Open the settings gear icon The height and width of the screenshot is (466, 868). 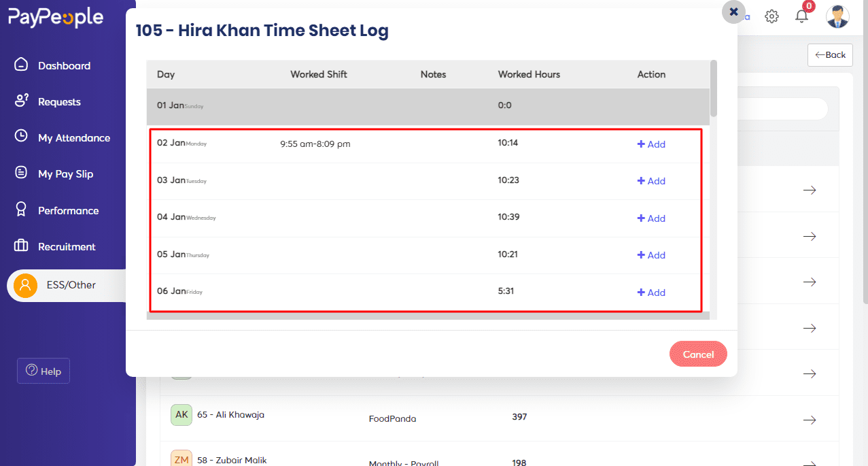click(x=771, y=16)
